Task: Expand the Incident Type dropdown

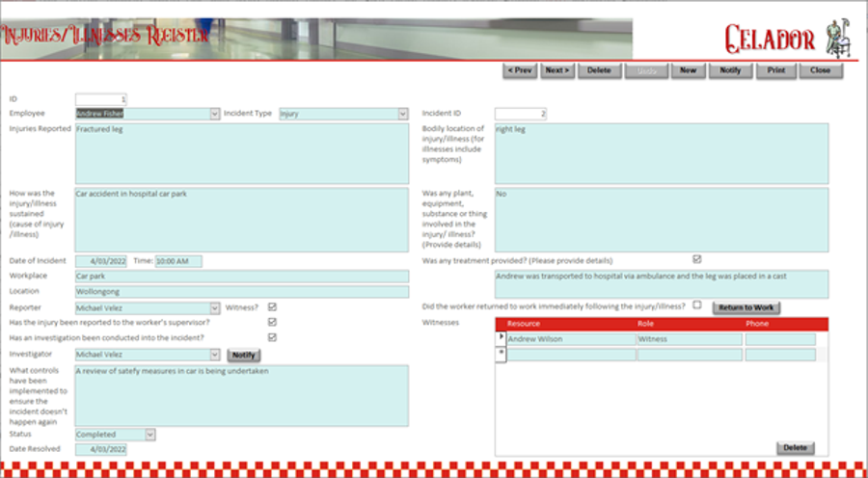Action: pyautogui.click(x=402, y=114)
